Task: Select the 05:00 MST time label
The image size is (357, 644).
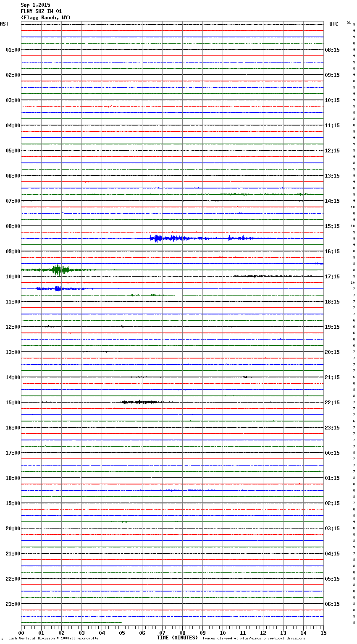Action: click(13, 151)
